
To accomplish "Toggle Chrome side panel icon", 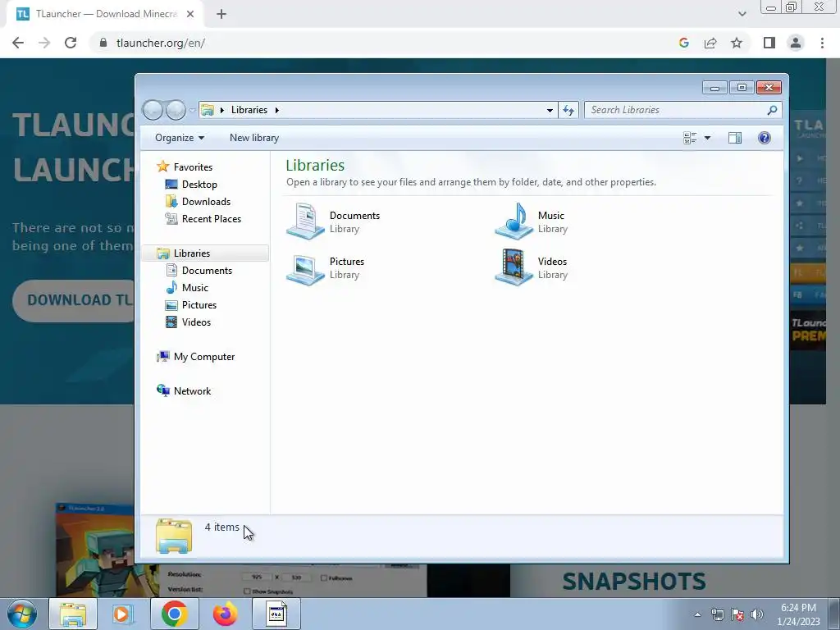I will click(x=769, y=43).
